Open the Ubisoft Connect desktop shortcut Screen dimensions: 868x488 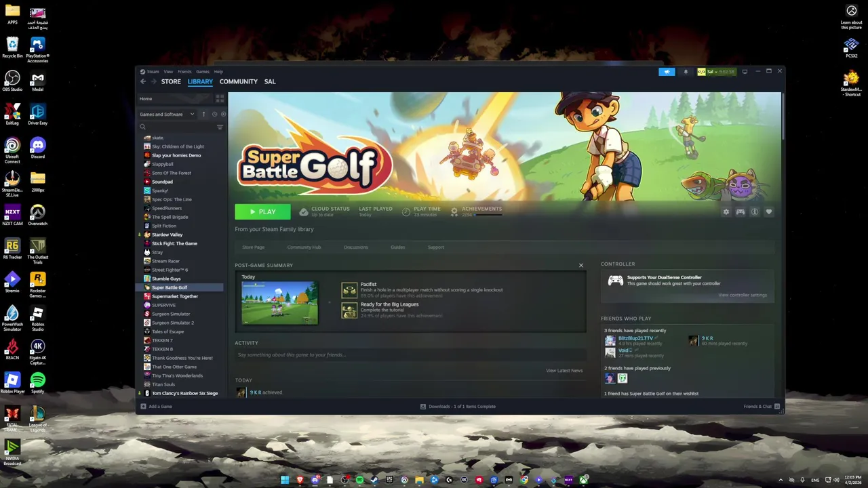(12, 150)
